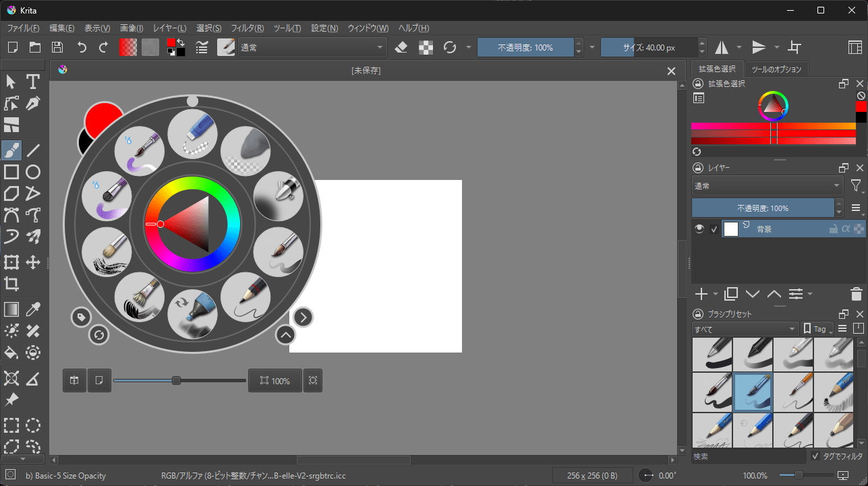
Task: Toggle alpha lock on the 背景 layer
Action: (846, 229)
